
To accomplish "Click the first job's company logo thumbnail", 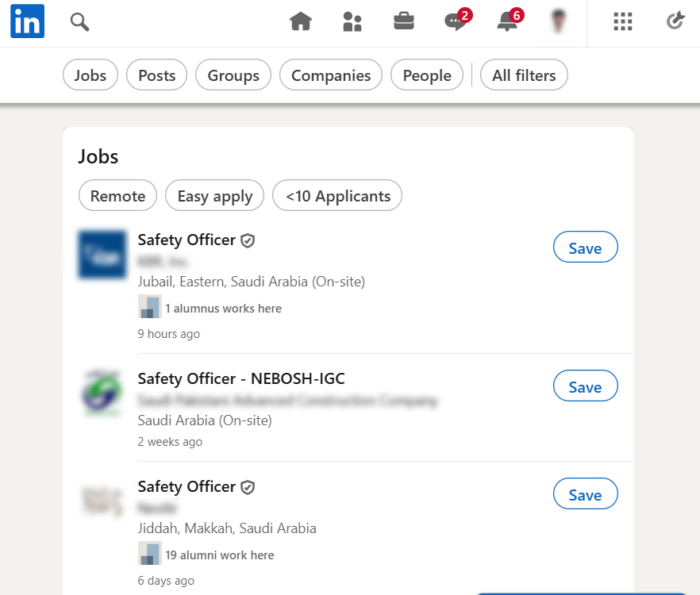I will (x=102, y=255).
